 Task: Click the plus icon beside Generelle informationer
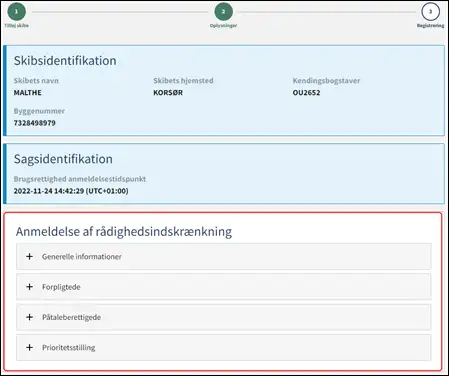pos(29,256)
